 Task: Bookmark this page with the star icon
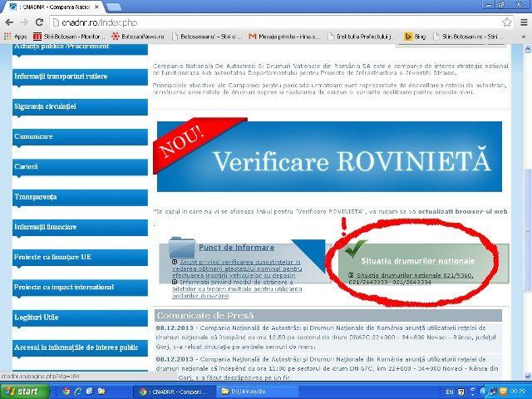click(507, 22)
